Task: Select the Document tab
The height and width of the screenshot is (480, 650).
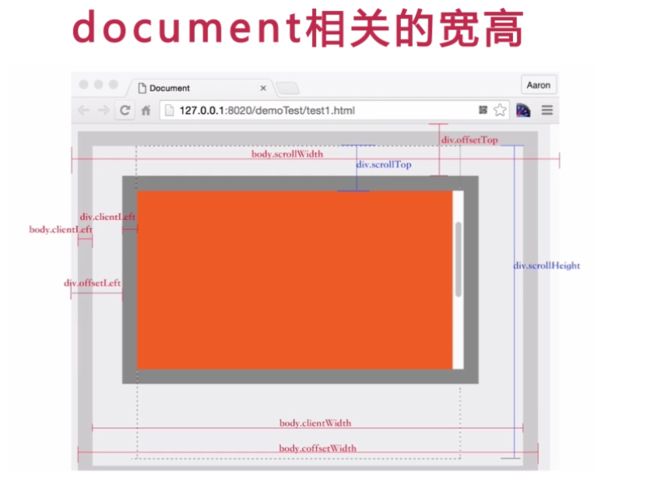Action: [201, 88]
